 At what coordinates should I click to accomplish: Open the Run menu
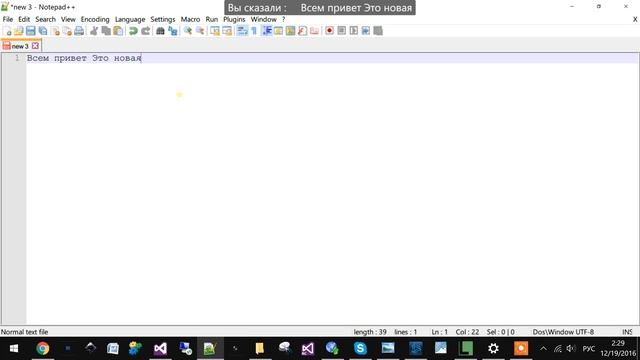tap(211, 19)
